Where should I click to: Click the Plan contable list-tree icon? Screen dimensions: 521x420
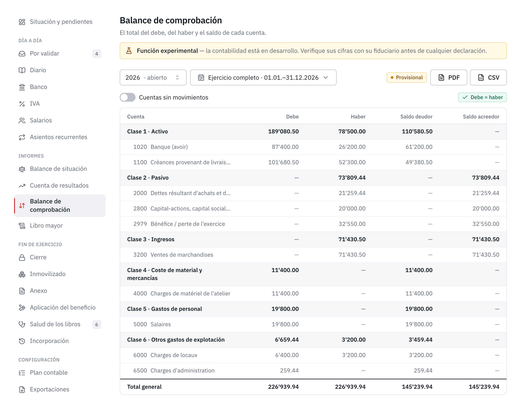click(22, 373)
